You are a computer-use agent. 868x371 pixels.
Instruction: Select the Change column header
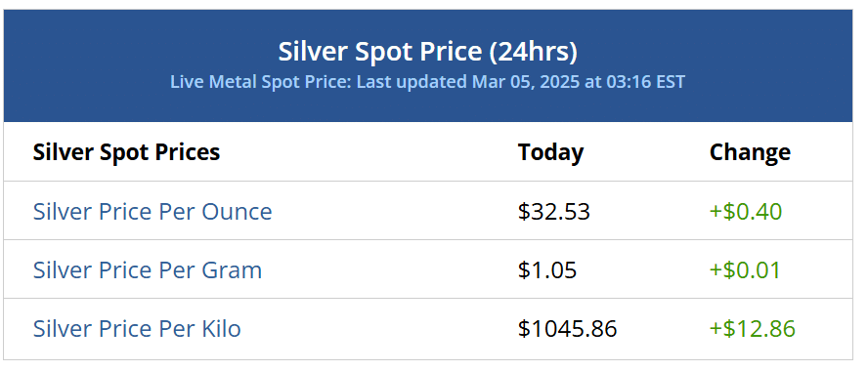point(750,152)
